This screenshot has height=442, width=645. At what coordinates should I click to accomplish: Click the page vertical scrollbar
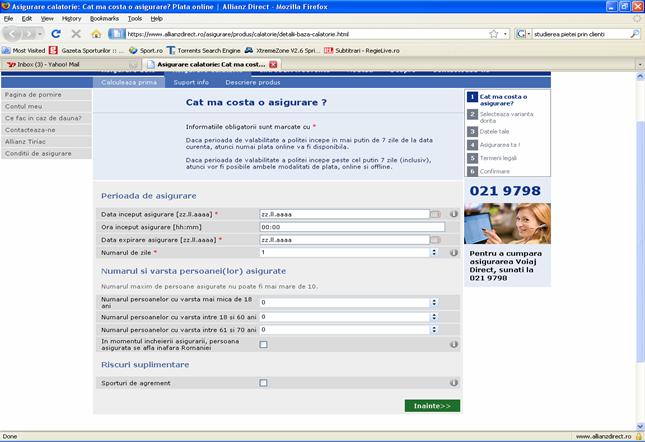[640, 242]
